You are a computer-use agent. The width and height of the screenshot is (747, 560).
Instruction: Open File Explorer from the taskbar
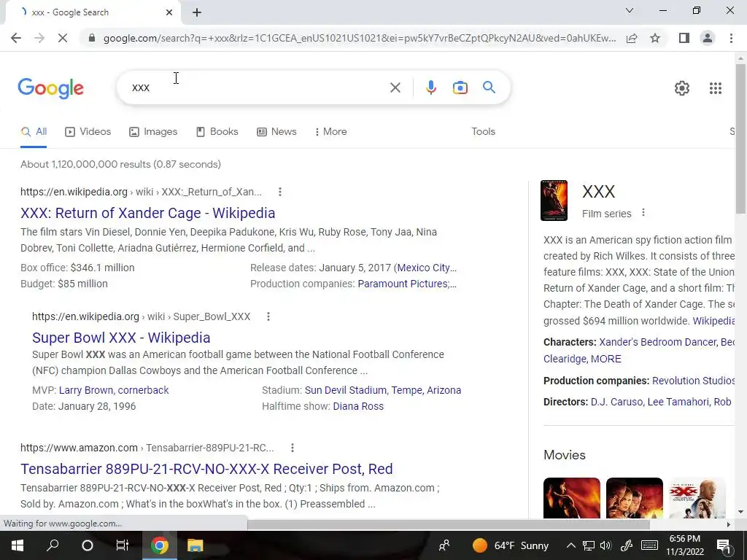tap(195, 545)
